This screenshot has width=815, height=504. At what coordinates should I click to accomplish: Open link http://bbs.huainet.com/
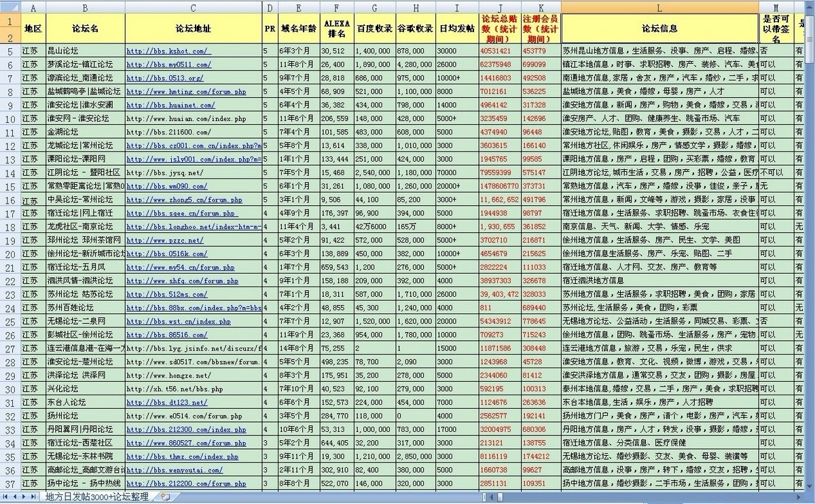point(170,105)
